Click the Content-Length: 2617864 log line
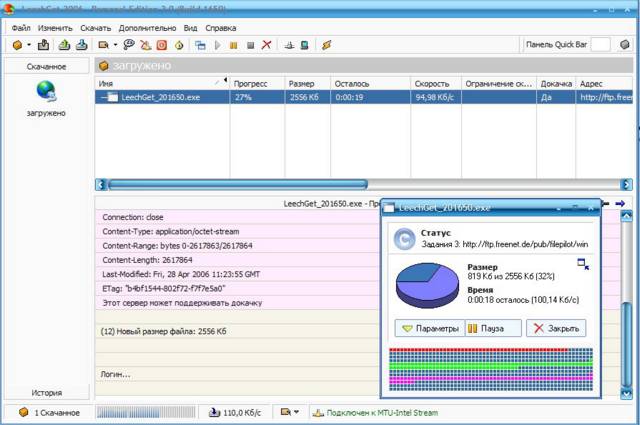Image resolution: width=640 pixels, height=425 pixels. (237, 260)
